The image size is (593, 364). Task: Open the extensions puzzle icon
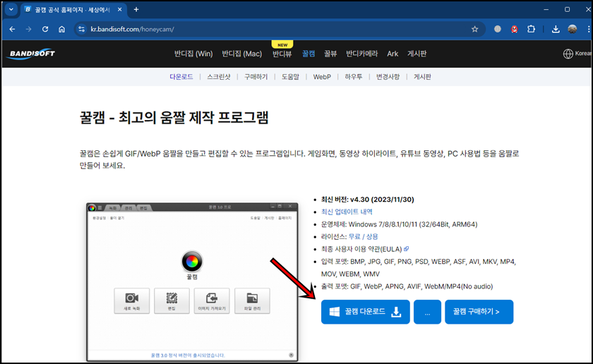point(531,29)
